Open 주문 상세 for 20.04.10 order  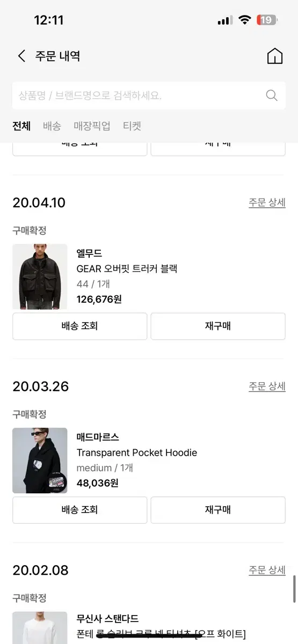click(x=267, y=203)
